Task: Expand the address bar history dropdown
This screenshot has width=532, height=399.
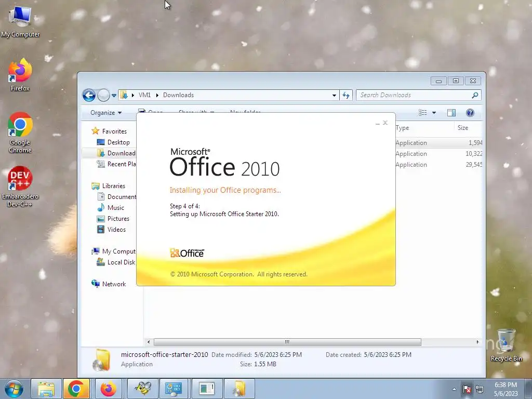Action: (334, 96)
